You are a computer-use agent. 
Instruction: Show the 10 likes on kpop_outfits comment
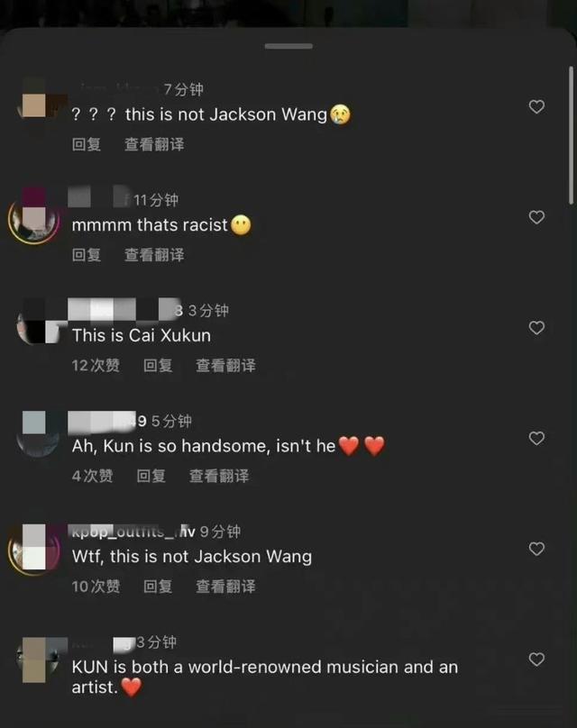click(x=96, y=587)
